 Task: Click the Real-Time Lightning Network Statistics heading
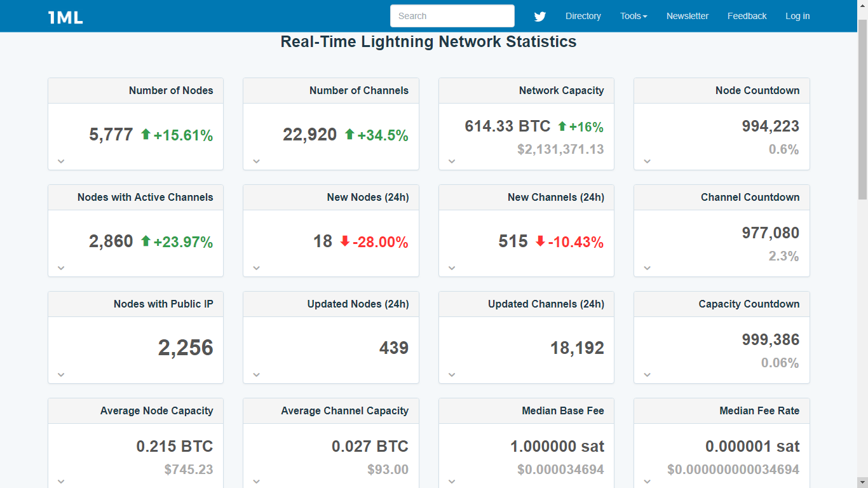pyautogui.click(x=428, y=41)
